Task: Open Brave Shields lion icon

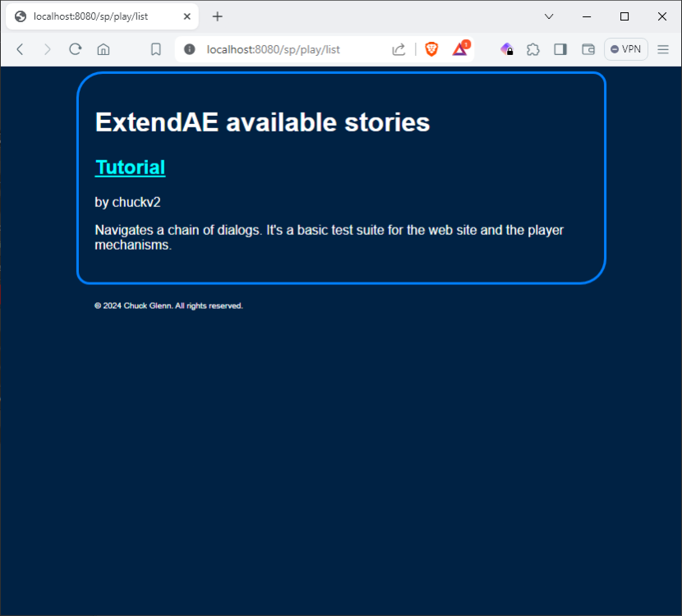Action: click(x=431, y=49)
